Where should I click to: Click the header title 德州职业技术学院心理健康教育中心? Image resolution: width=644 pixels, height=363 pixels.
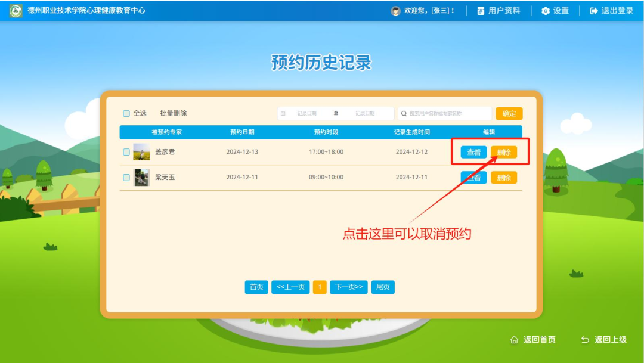pyautogui.click(x=86, y=11)
